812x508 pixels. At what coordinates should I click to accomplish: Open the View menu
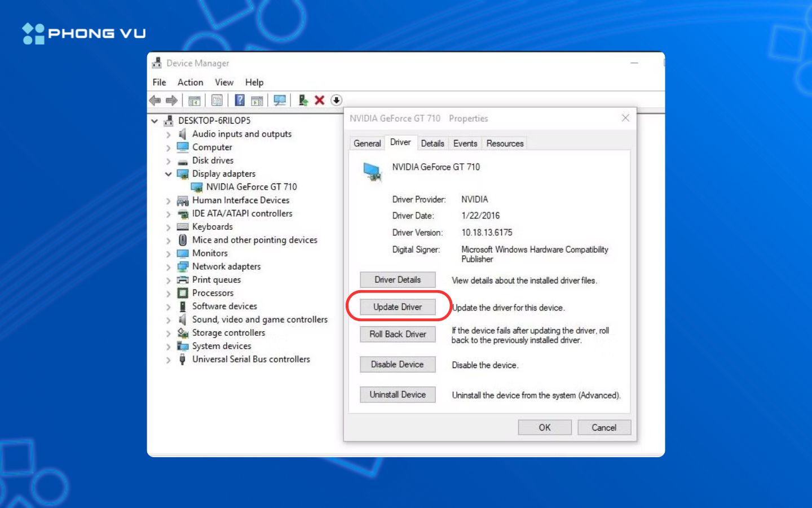(224, 82)
